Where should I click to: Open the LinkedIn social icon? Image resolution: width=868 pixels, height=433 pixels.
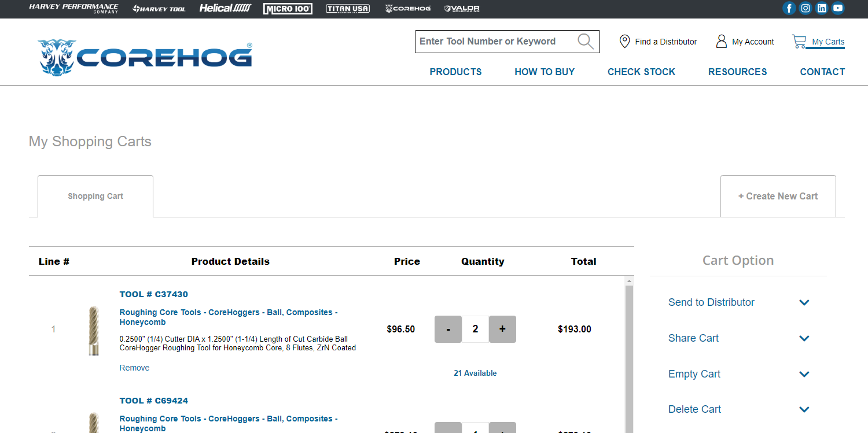pos(822,8)
